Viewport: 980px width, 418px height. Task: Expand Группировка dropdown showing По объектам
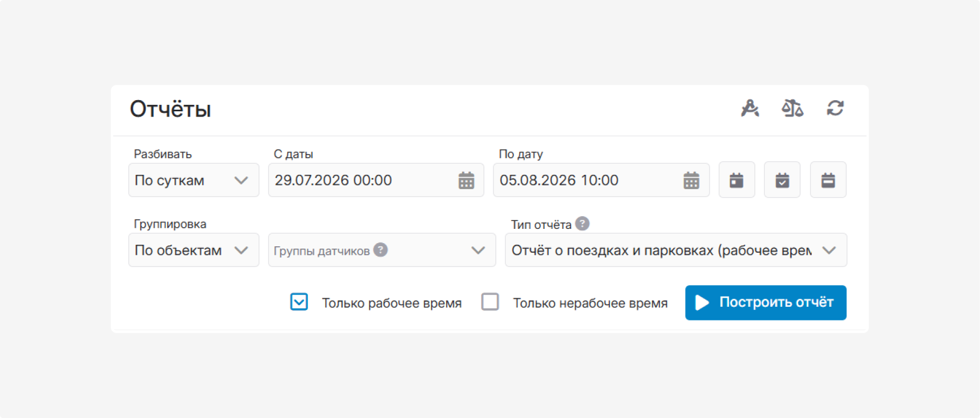click(194, 250)
